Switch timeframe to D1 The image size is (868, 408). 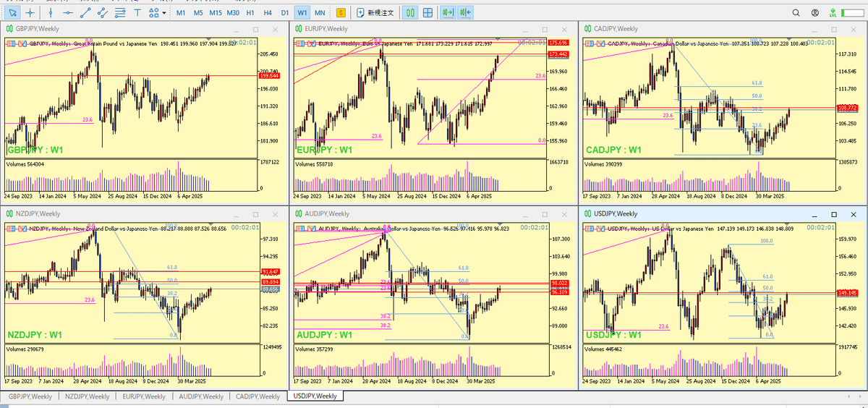(285, 13)
